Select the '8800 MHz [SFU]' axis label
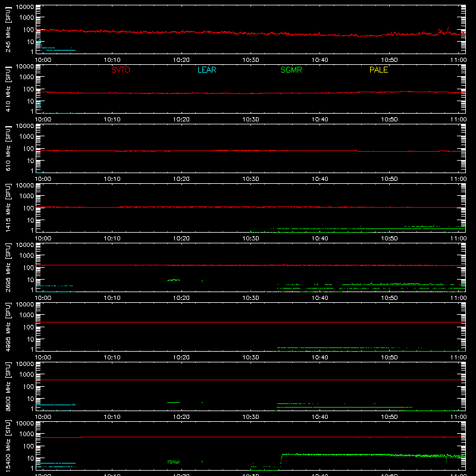The image size is (476, 476). point(8,386)
